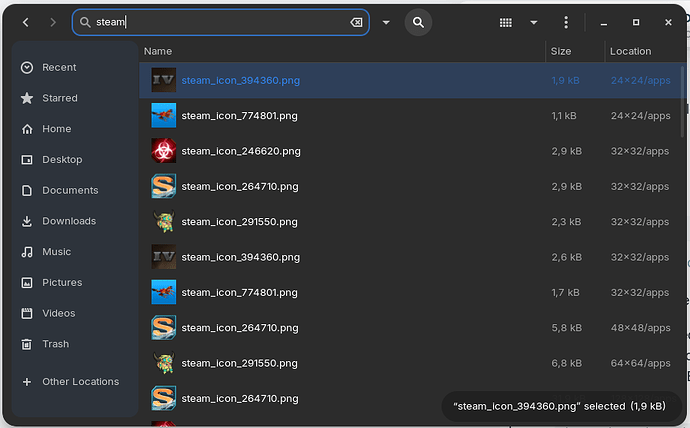Click the back navigation arrow
The width and height of the screenshot is (690, 428).
click(x=25, y=22)
